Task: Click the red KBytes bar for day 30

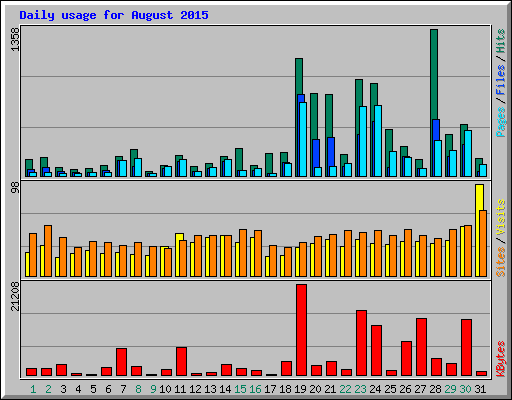Action: pos(466,348)
